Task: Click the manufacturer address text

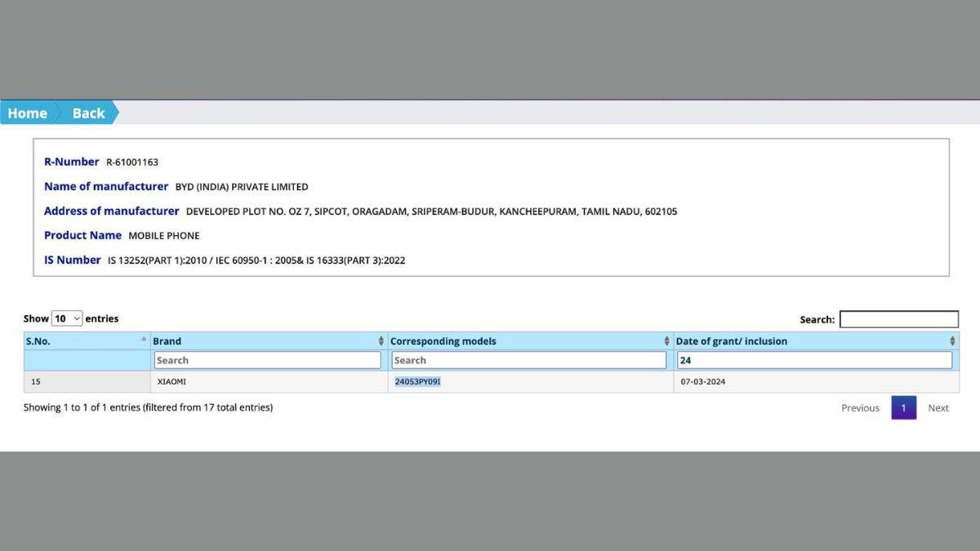Action: [431, 211]
